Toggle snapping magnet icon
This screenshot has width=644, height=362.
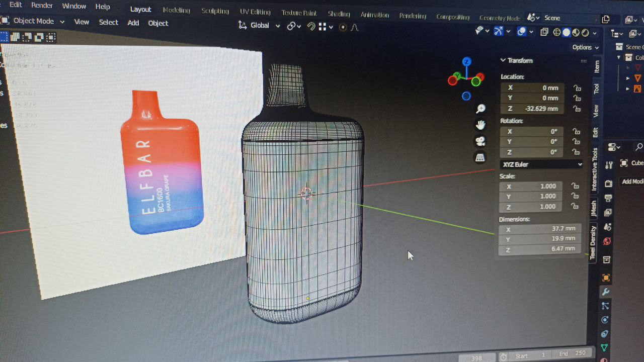[x=311, y=27]
